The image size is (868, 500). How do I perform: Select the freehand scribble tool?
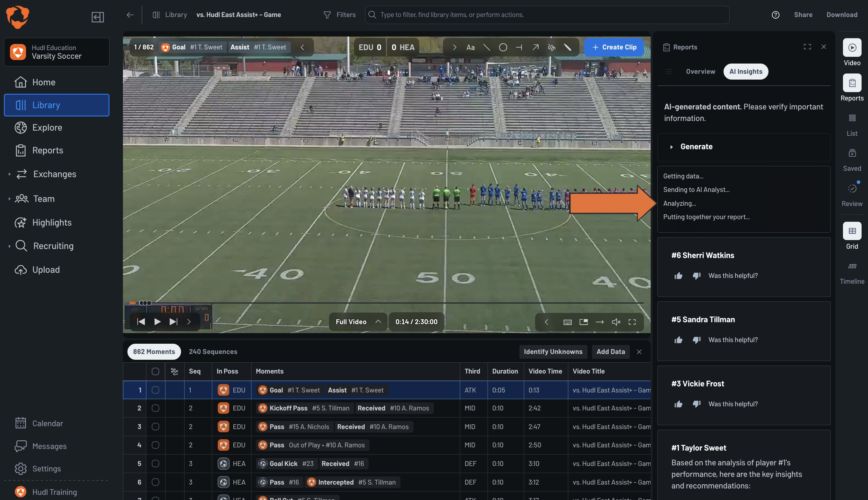[x=551, y=47]
